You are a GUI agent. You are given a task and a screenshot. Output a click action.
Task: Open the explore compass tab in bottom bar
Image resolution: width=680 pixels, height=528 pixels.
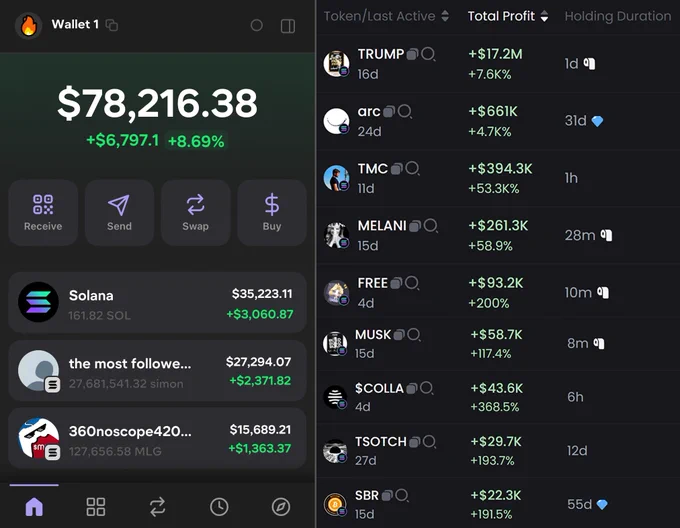click(281, 506)
